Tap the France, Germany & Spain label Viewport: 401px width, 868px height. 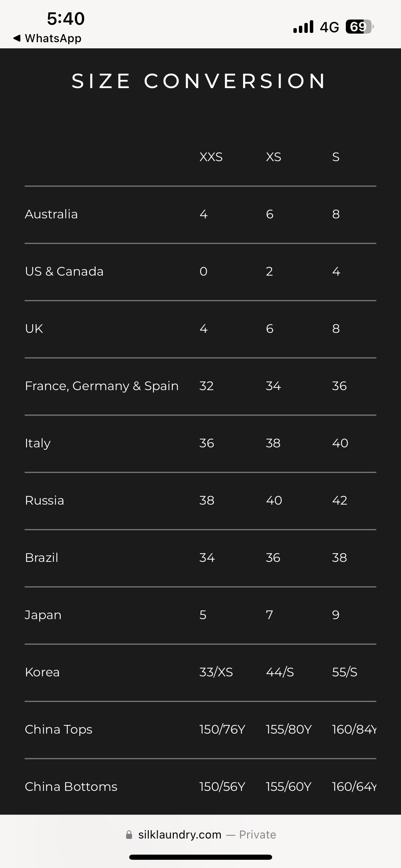click(x=102, y=386)
